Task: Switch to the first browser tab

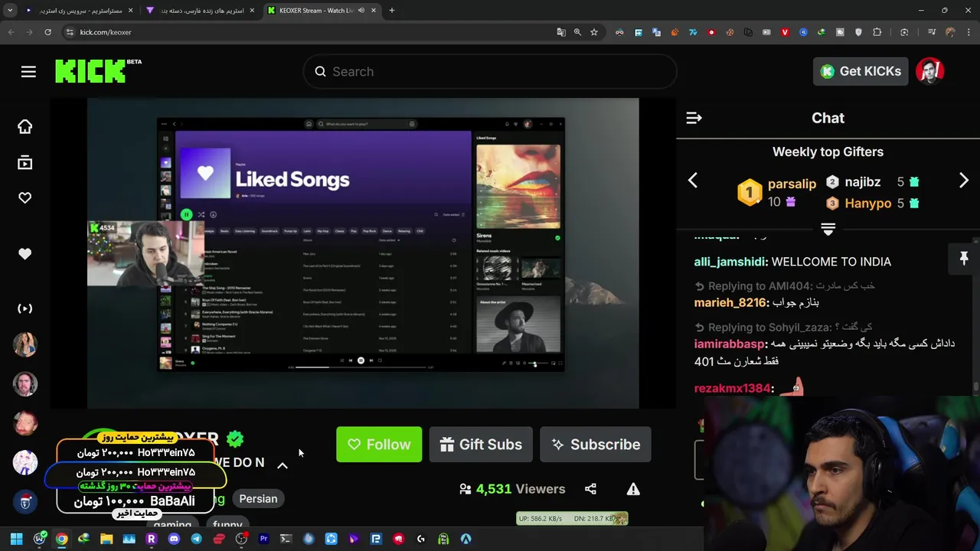Action: (x=78, y=11)
